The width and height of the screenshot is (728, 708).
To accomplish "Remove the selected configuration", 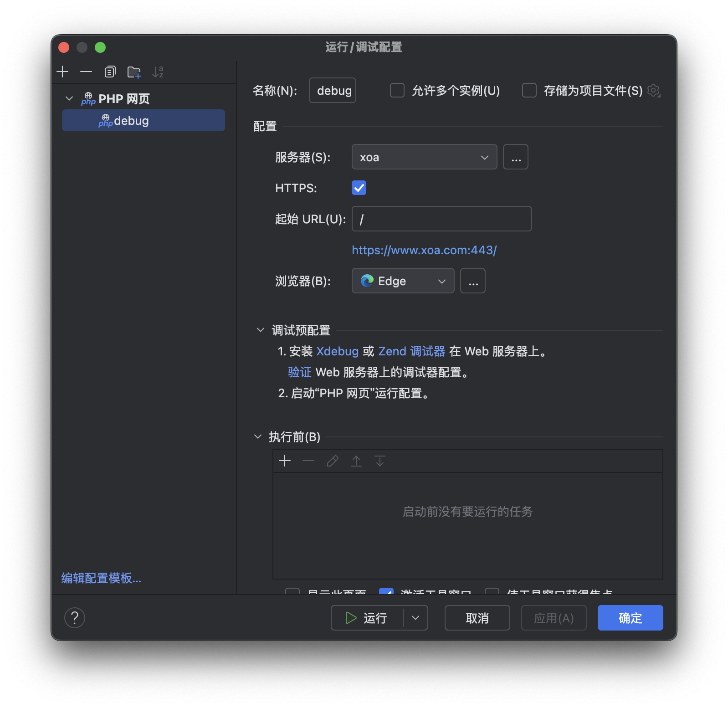I will (x=86, y=72).
